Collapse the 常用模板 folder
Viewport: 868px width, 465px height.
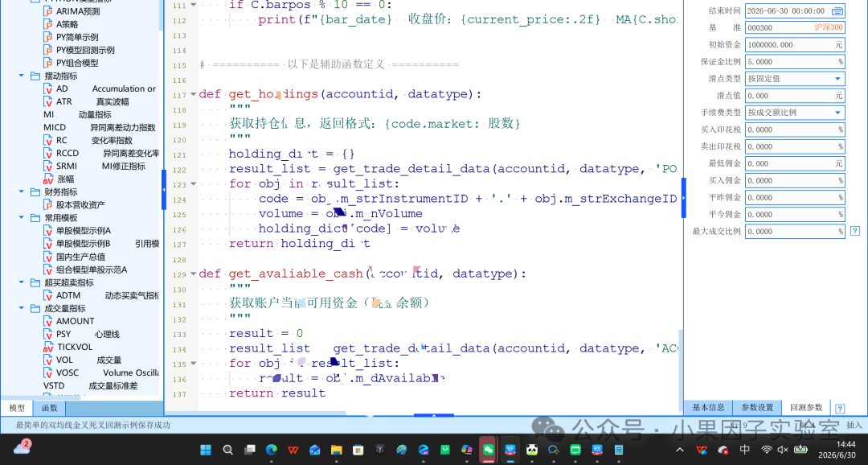(x=22, y=218)
